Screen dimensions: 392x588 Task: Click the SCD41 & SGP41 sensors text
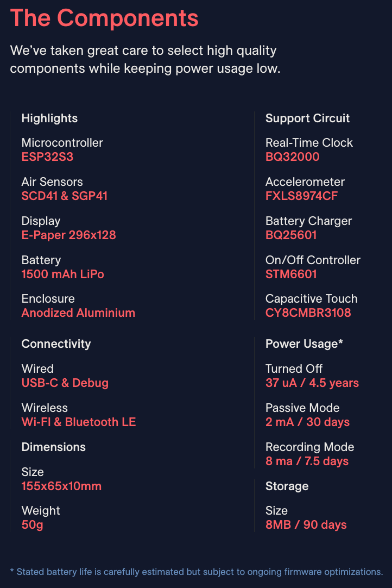pos(65,196)
